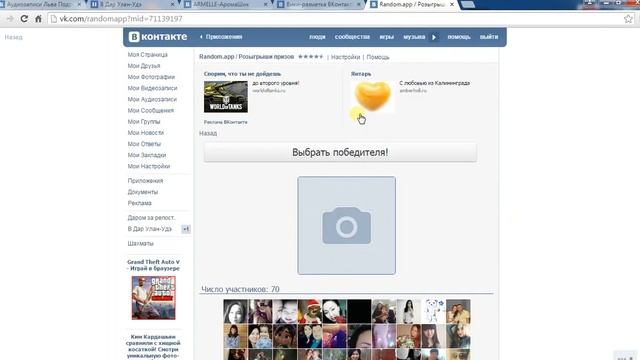This screenshot has width=640, height=360.
Task: Open Мои Ответы in sidebar
Action: [x=144, y=144]
